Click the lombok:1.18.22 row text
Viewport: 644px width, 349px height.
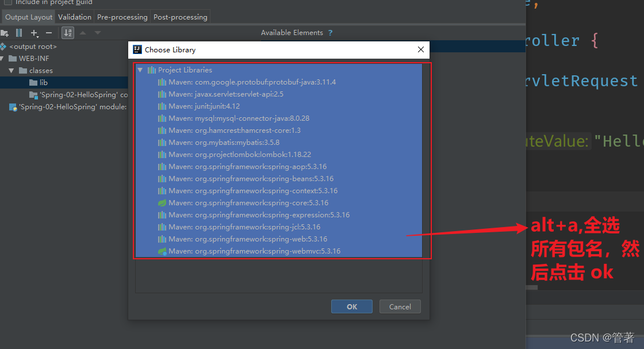click(x=240, y=155)
